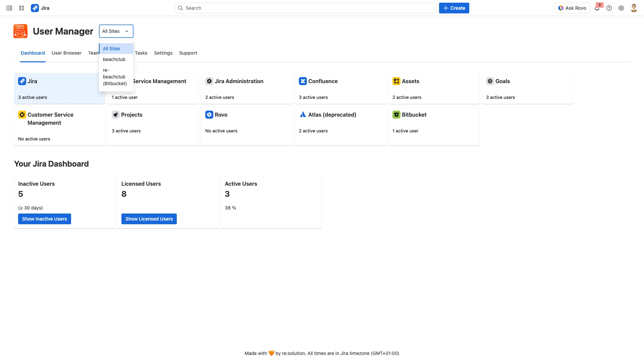Click the Bitbucket product icon

396,115
